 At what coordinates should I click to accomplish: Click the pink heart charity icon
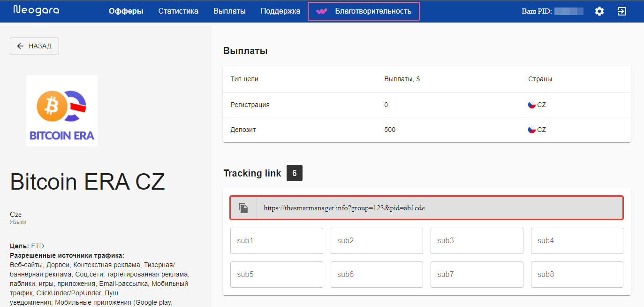click(x=321, y=11)
